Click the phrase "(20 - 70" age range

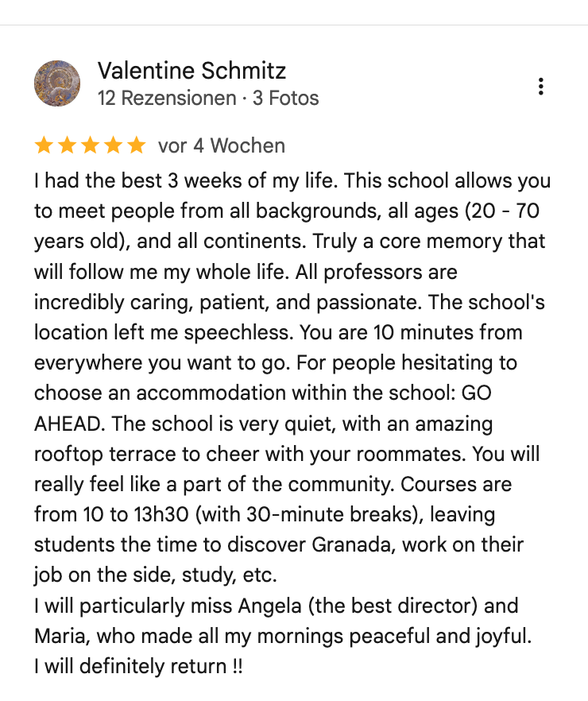click(502, 211)
